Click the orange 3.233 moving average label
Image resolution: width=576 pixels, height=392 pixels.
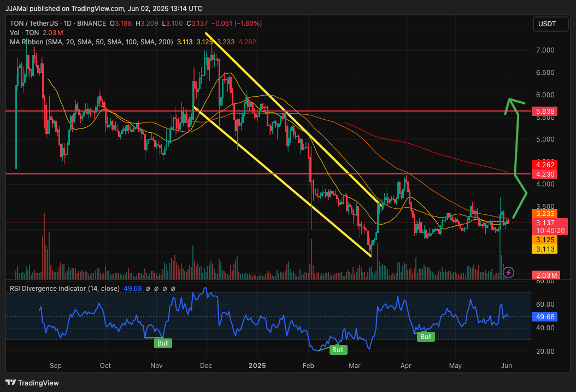click(546, 214)
